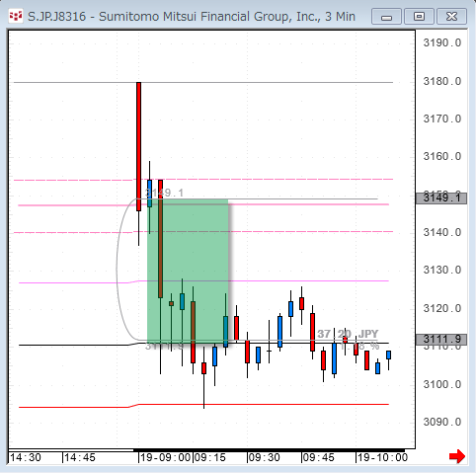Click the 3180.0 price axis label
Image resolution: width=476 pixels, height=473 pixels.
[x=442, y=81]
